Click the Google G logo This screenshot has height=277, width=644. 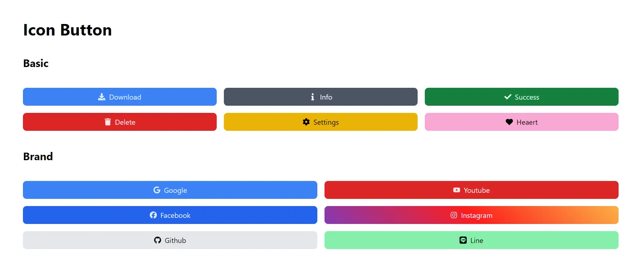pos(157,190)
